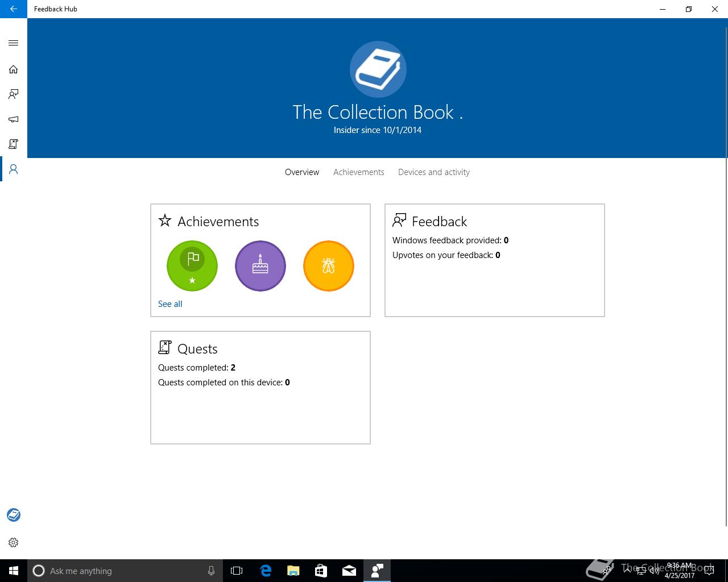
Task: Click the Achievements card star icon
Action: point(165,221)
